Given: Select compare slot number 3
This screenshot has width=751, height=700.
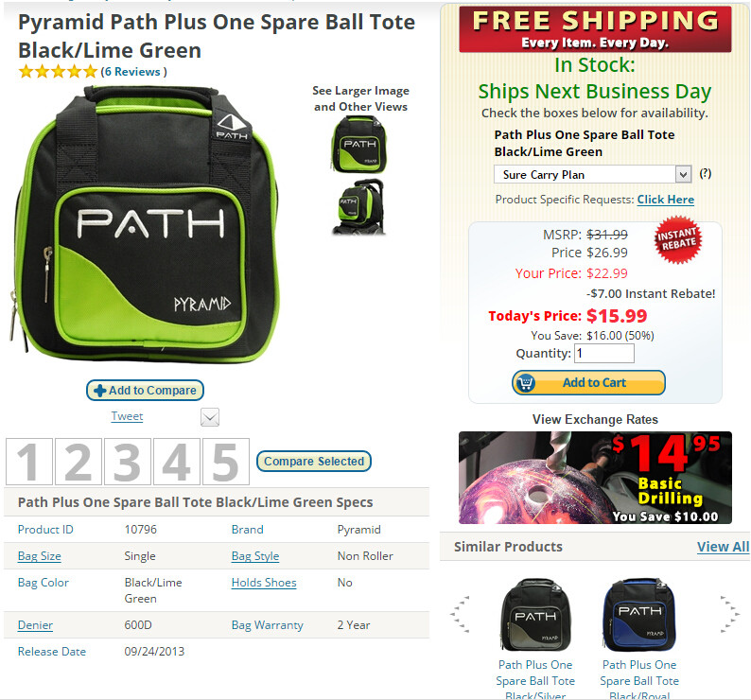Looking at the screenshot, I should pyautogui.click(x=128, y=462).
